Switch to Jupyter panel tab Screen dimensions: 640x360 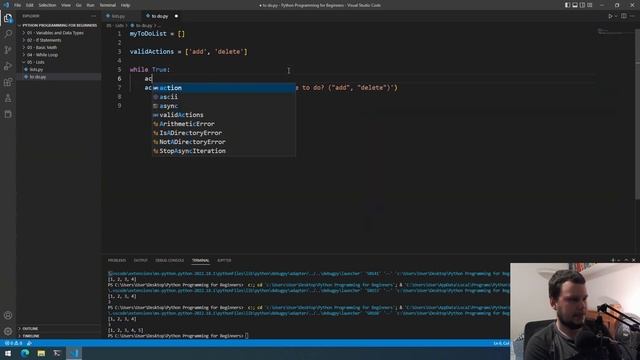[x=224, y=260]
